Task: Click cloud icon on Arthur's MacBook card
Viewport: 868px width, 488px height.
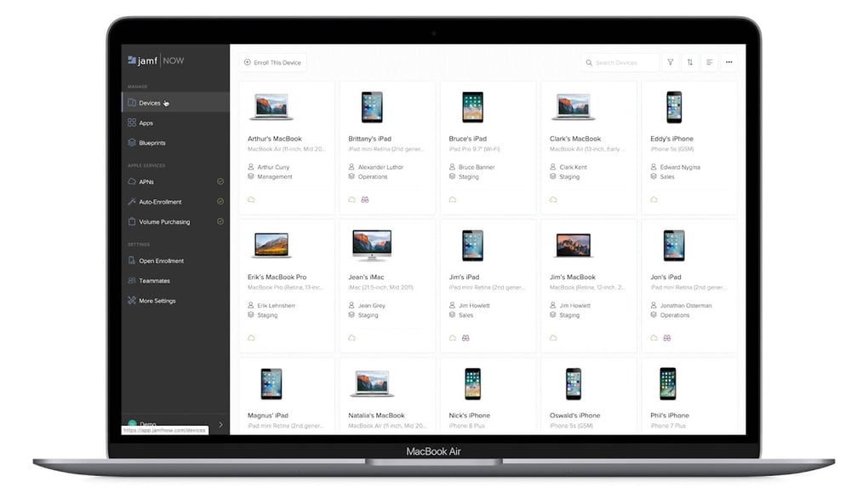Action: [x=251, y=199]
